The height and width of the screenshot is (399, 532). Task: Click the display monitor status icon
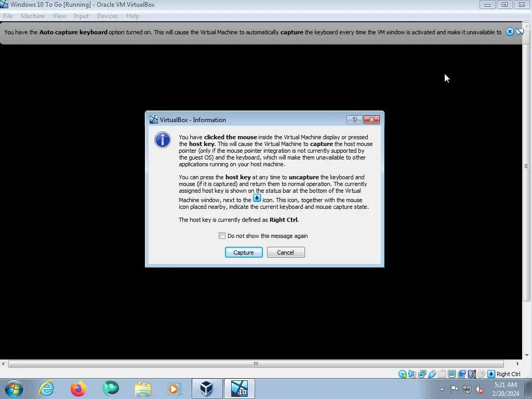click(x=451, y=374)
